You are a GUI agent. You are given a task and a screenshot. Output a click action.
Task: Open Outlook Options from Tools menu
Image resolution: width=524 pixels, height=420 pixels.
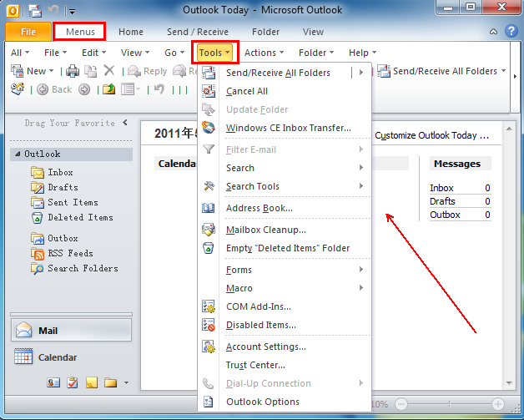coord(285,402)
